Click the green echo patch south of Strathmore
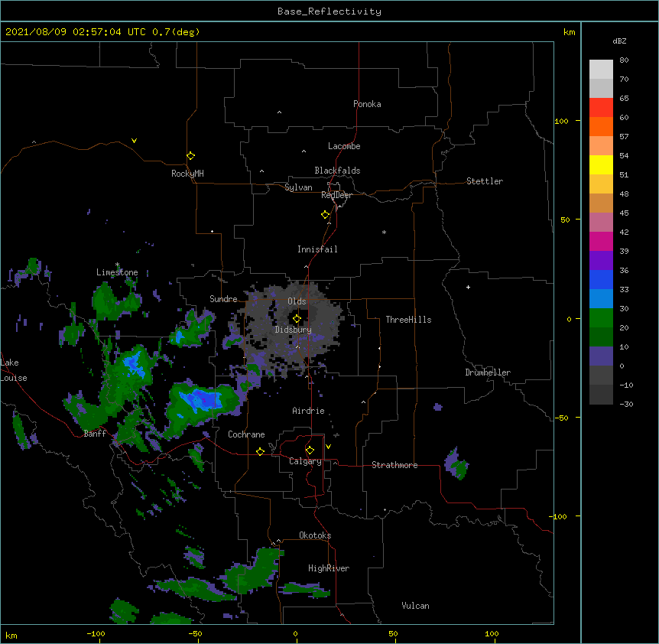The image size is (659, 644). pyautogui.click(x=456, y=464)
